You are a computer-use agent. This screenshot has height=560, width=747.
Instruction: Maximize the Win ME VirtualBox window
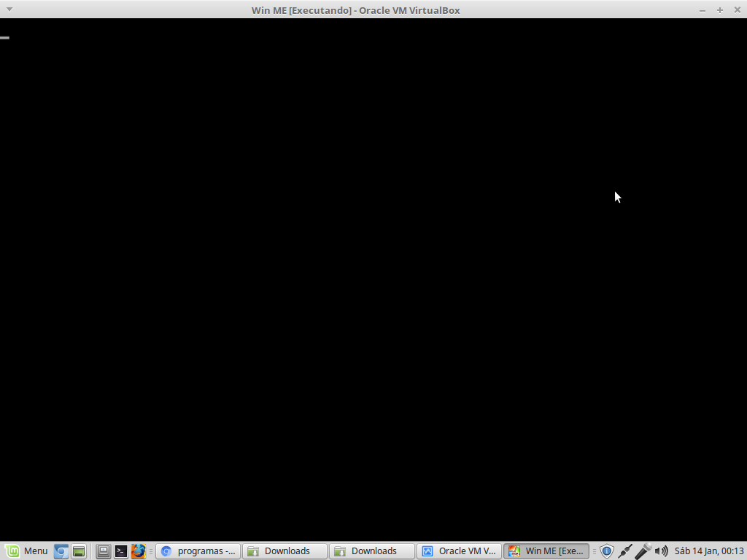click(720, 10)
